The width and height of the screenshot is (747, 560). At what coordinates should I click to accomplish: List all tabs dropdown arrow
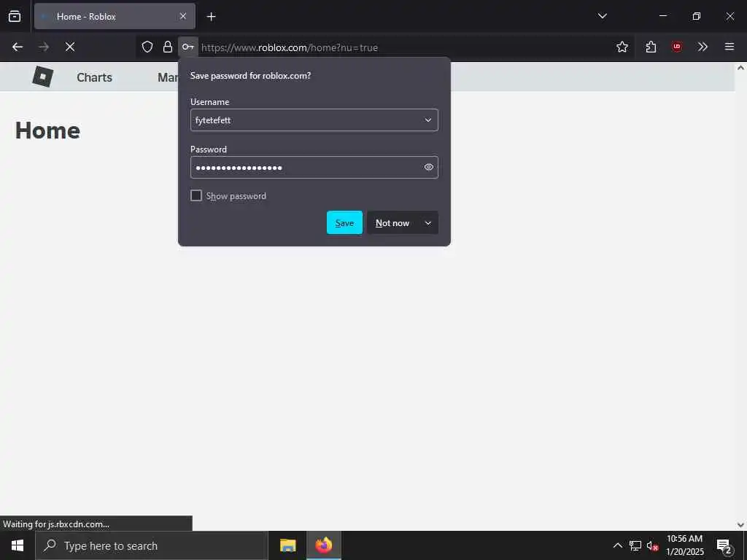click(x=602, y=16)
